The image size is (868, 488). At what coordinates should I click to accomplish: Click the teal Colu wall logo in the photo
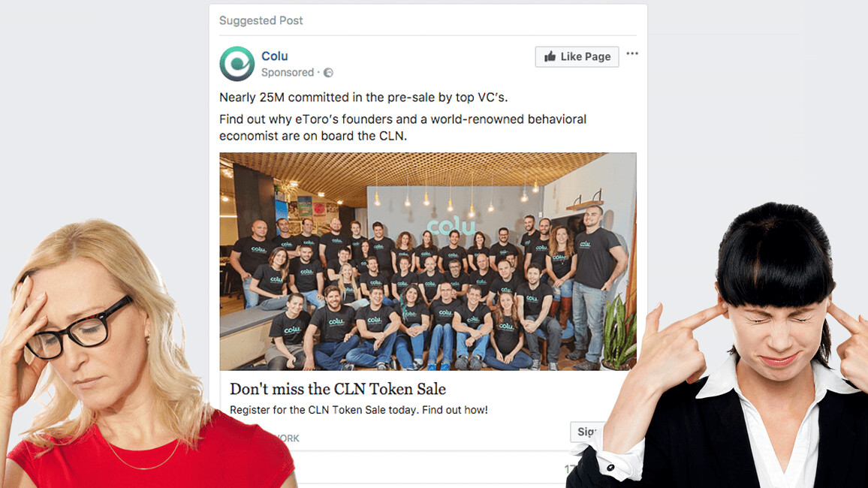[451, 226]
